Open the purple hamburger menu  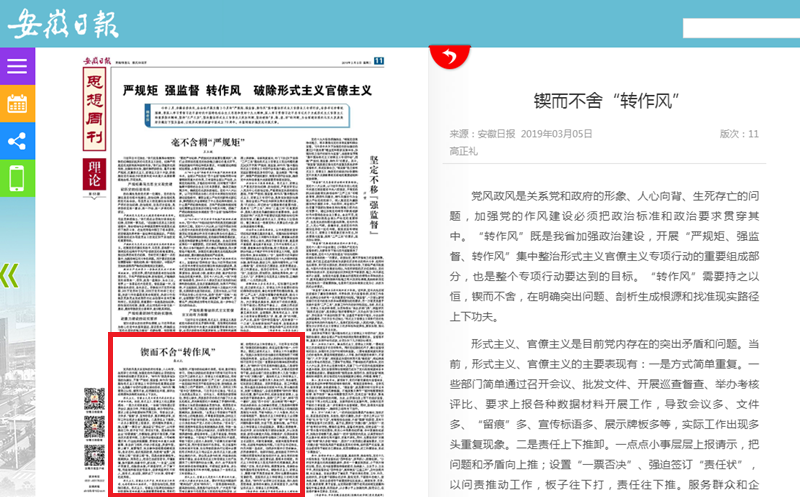17,66
